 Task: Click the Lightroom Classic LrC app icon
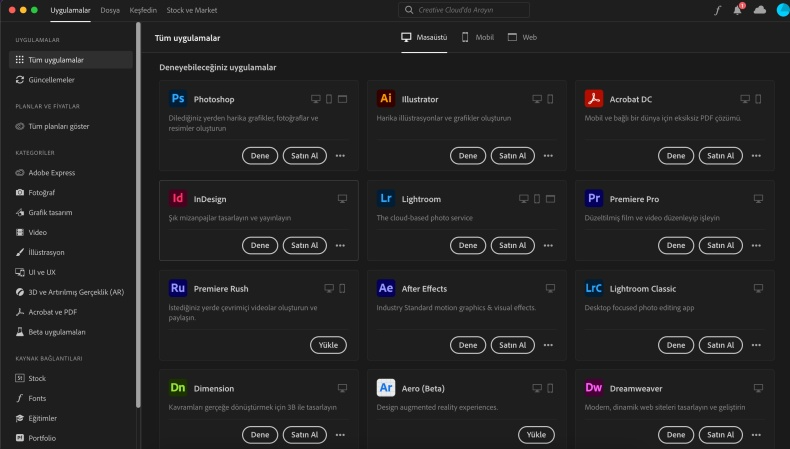pyautogui.click(x=594, y=288)
